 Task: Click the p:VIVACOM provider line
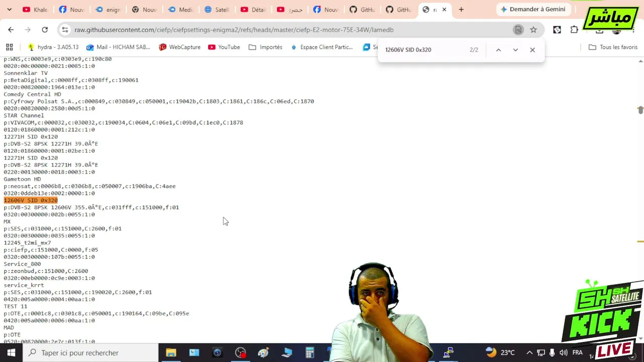tap(123, 122)
